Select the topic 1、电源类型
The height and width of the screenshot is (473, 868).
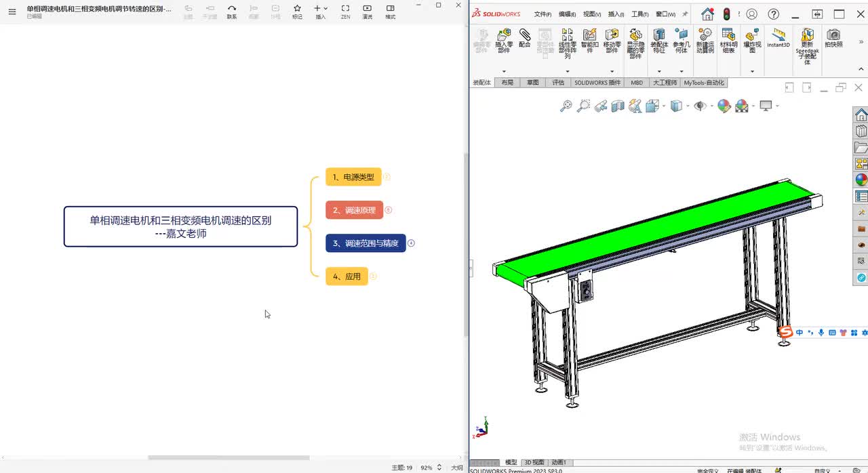pyautogui.click(x=353, y=177)
